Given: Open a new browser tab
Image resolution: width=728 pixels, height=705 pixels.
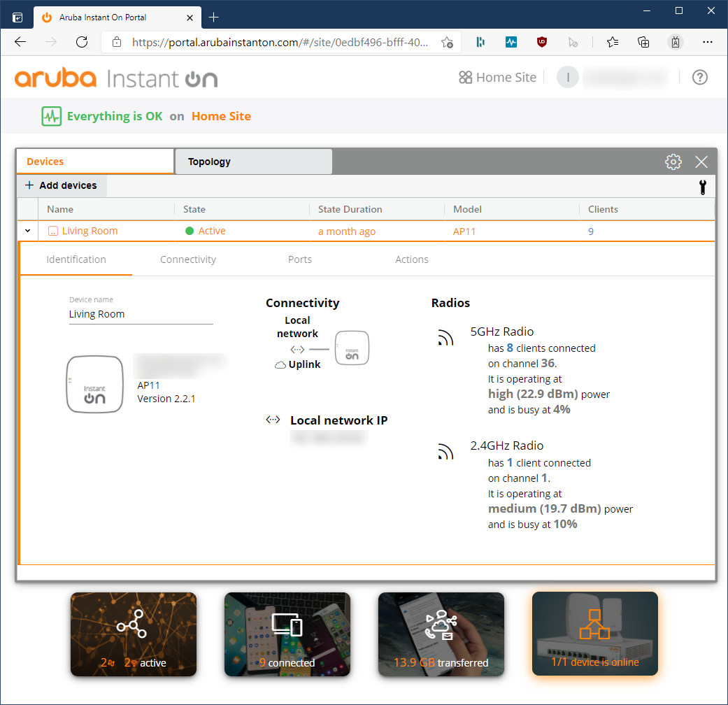Looking at the screenshot, I should coord(213,17).
